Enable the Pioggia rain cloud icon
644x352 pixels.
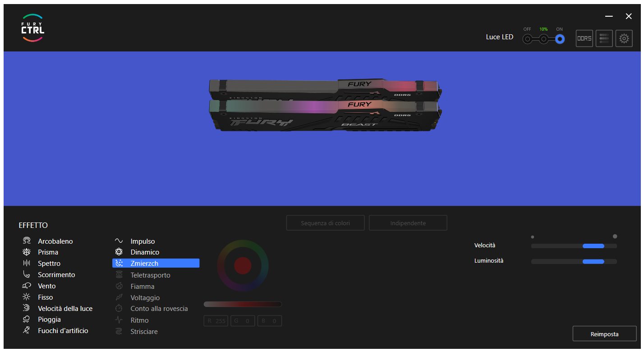[27, 320]
